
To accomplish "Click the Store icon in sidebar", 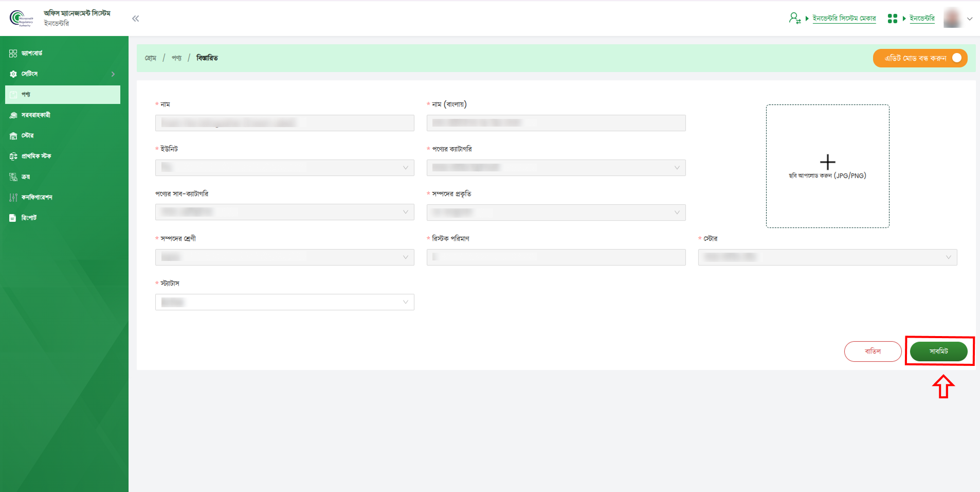I will [13, 136].
